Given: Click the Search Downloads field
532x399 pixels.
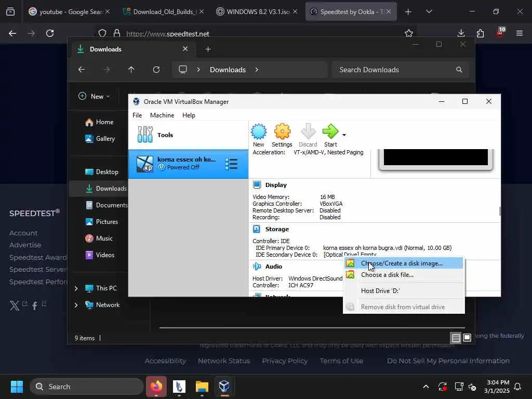Looking at the screenshot, I should point(401,70).
